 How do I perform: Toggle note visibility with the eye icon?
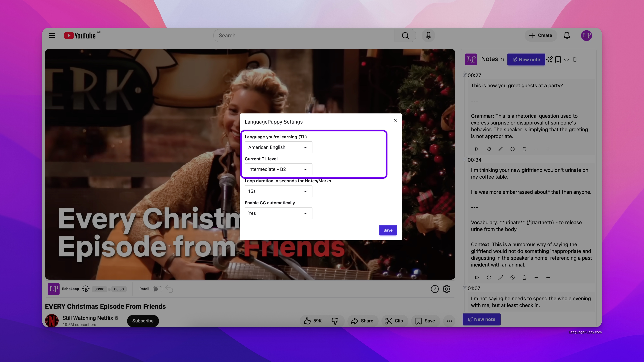coord(567,59)
